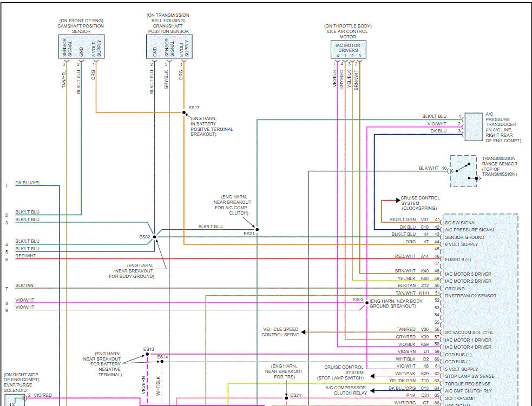Select the VIO/BRN D1 wire label
This screenshot has height=406, width=532.
pyautogui.click(x=414, y=352)
